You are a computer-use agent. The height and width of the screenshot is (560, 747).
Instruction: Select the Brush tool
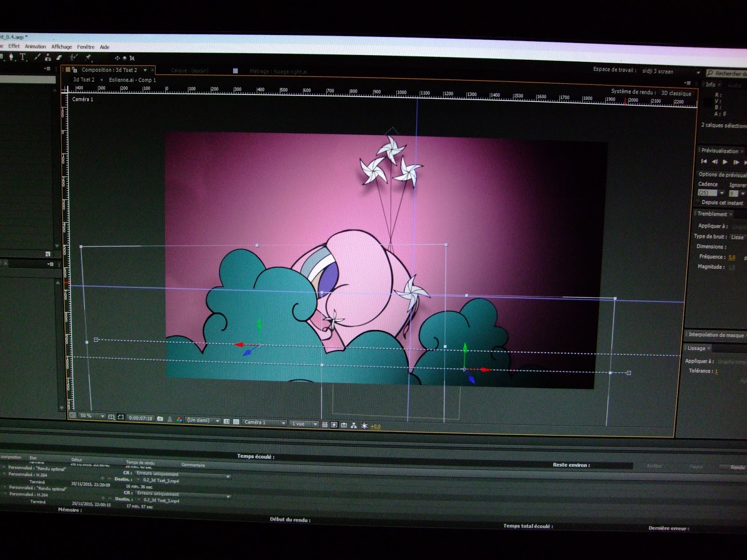point(37,57)
